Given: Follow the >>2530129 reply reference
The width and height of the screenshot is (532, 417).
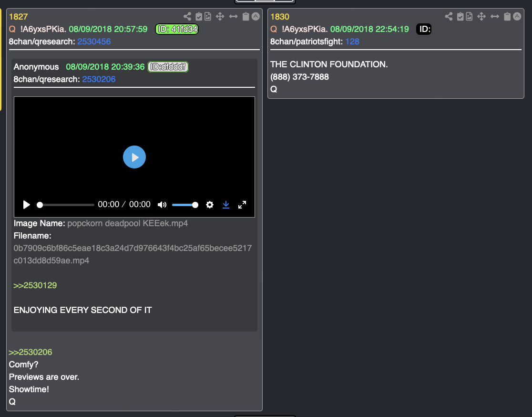Looking at the screenshot, I should (x=35, y=285).
